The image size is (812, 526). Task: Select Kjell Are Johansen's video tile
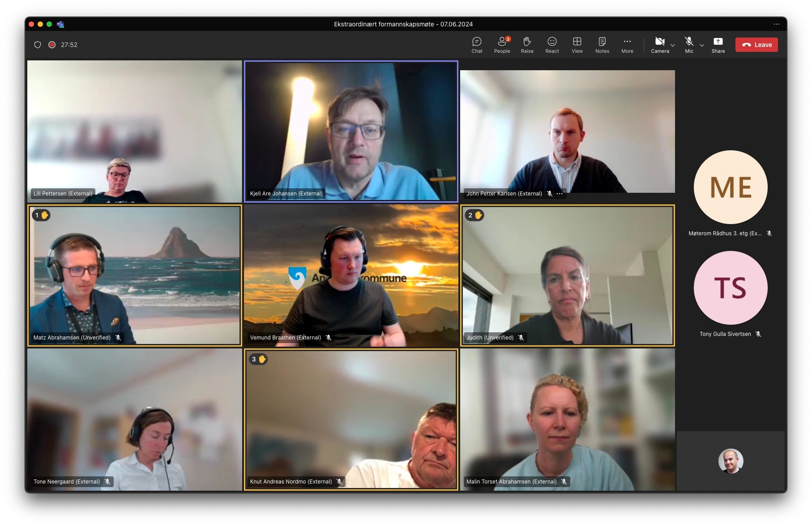[351, 131]
